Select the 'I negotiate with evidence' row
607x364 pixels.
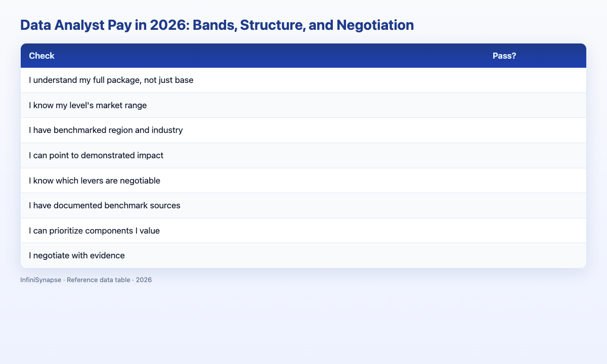point(303,255)
